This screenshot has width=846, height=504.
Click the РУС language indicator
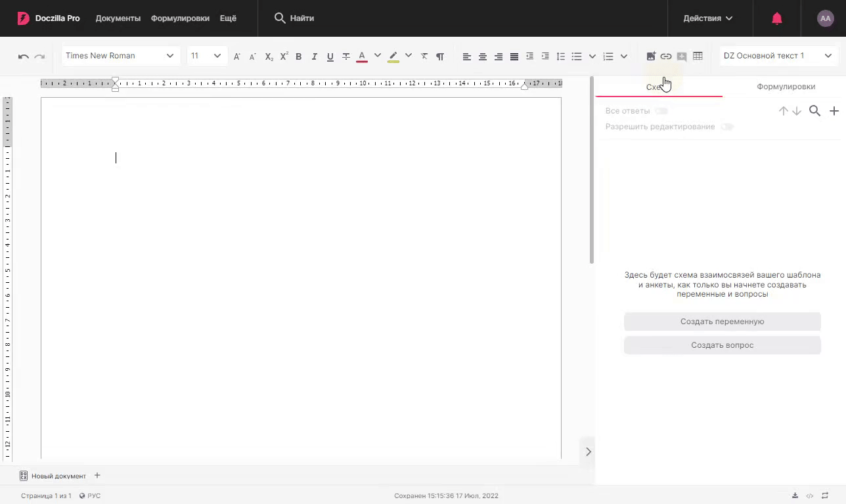point(90,495)
